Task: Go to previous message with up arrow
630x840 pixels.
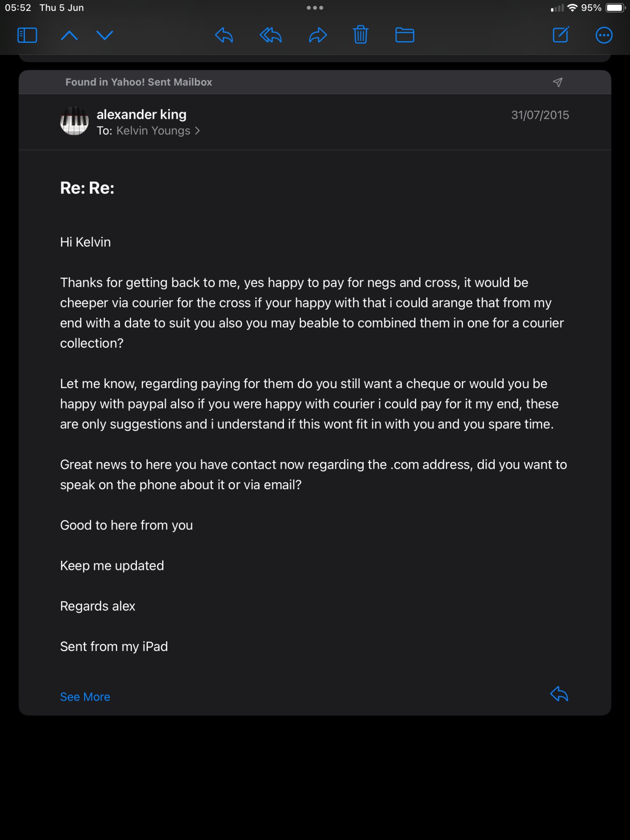Action: click(69, 35)
